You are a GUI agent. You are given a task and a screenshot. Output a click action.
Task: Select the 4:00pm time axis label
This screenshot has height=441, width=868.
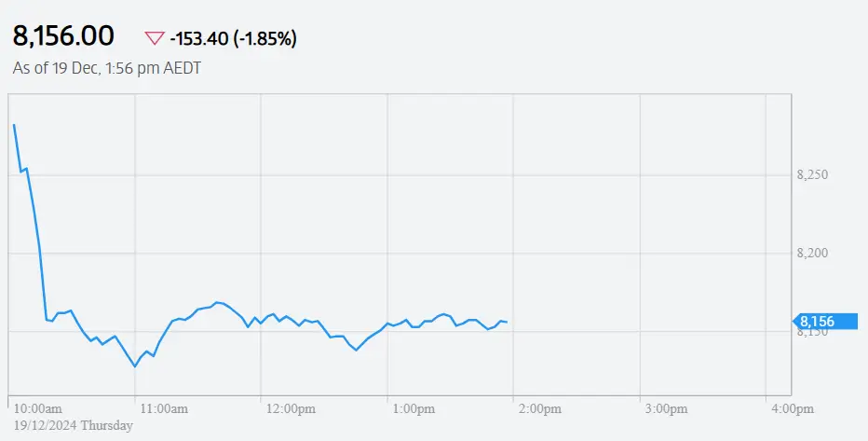[x=793, y=408]
